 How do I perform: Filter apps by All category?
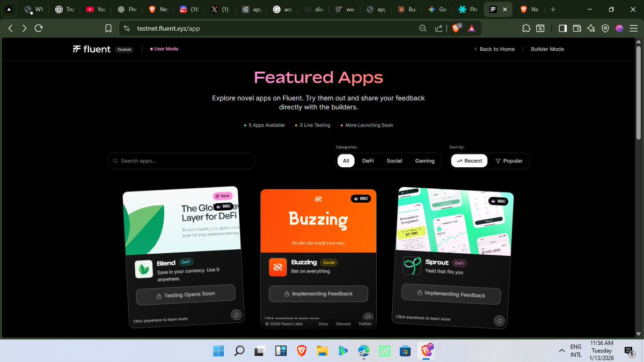[x=346, y=161]
